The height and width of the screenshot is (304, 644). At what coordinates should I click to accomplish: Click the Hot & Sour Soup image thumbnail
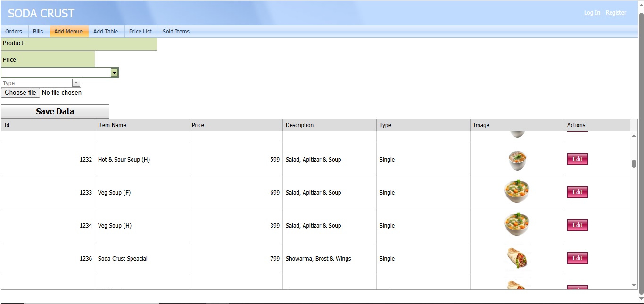coord(517,160)
